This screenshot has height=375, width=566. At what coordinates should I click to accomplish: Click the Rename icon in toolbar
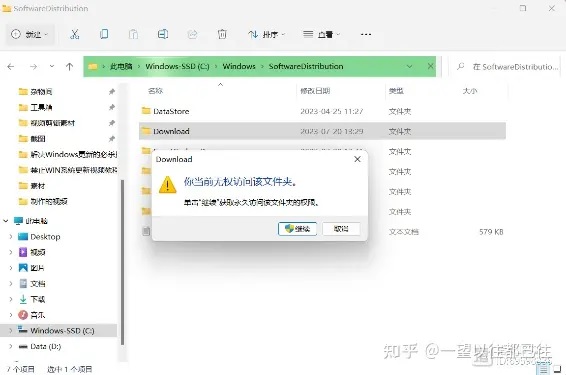tap(163, 34)
